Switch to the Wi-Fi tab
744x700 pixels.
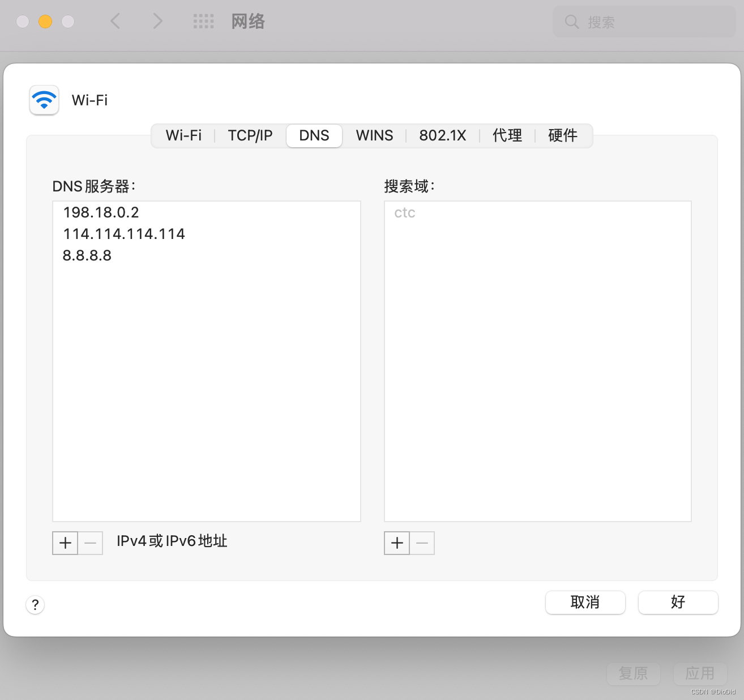click(x=183, y=135)
